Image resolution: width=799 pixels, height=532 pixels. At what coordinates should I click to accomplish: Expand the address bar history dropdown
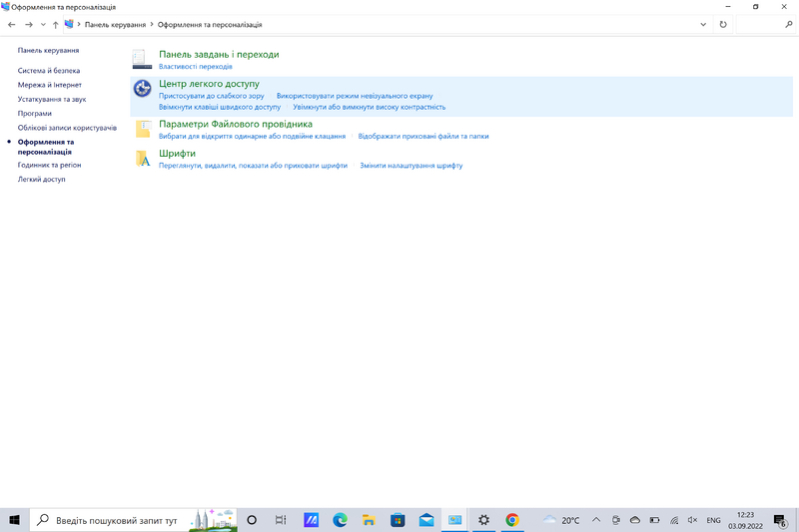(703, 24)
